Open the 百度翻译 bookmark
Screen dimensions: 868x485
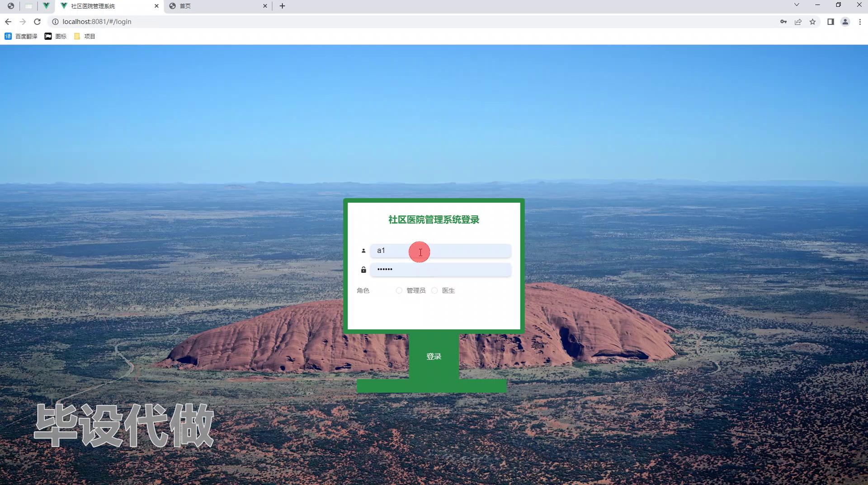(x=21, y=36)
